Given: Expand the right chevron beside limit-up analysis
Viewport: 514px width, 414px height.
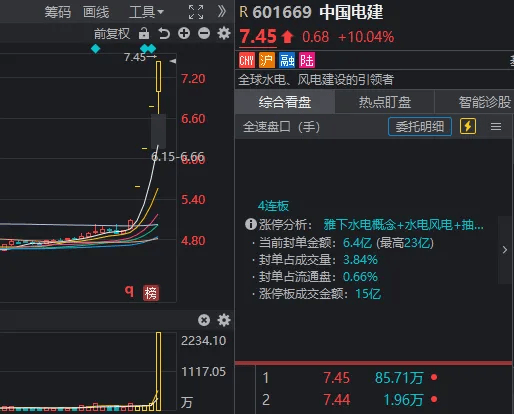Looking at the screenshot, I should point(505,250).
